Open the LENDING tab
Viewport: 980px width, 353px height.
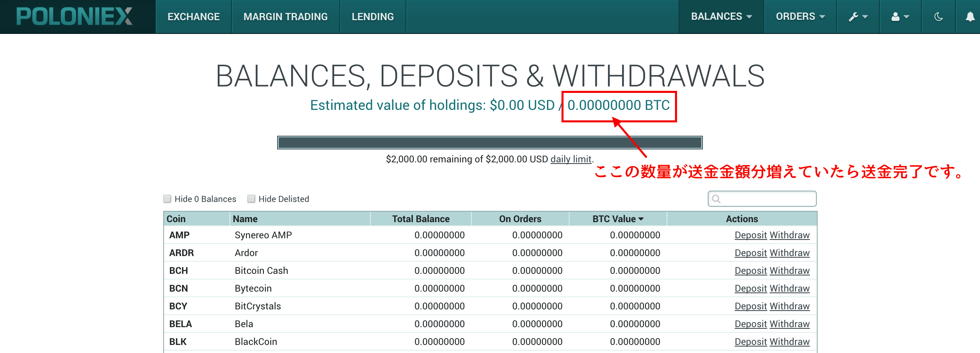pos(372,17)
